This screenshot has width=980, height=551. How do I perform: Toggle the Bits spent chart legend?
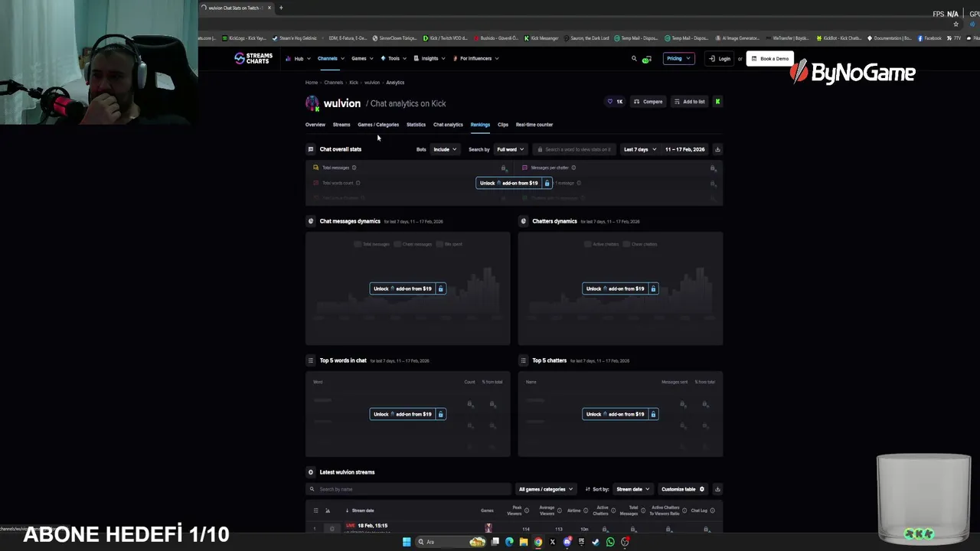(x=449, y=244)
